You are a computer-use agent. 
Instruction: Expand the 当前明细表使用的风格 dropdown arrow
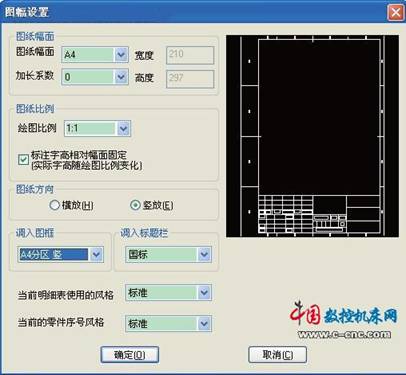click(x=204, y=293)
